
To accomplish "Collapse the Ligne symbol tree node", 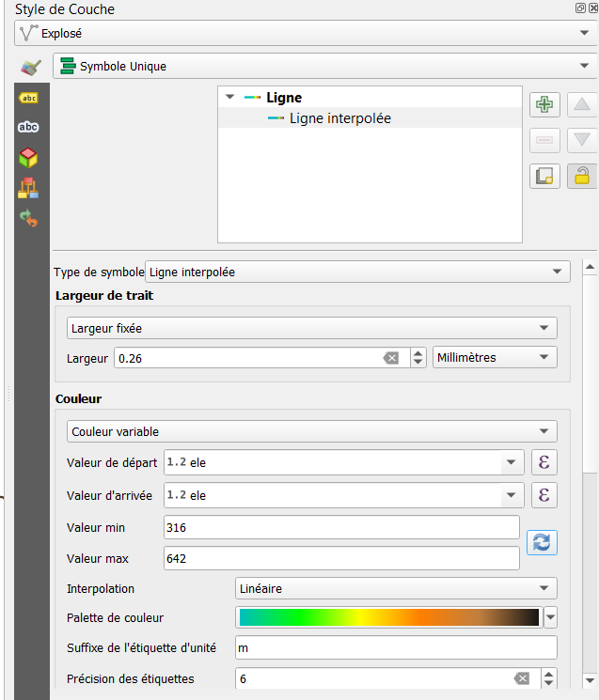I will (230, 97).
